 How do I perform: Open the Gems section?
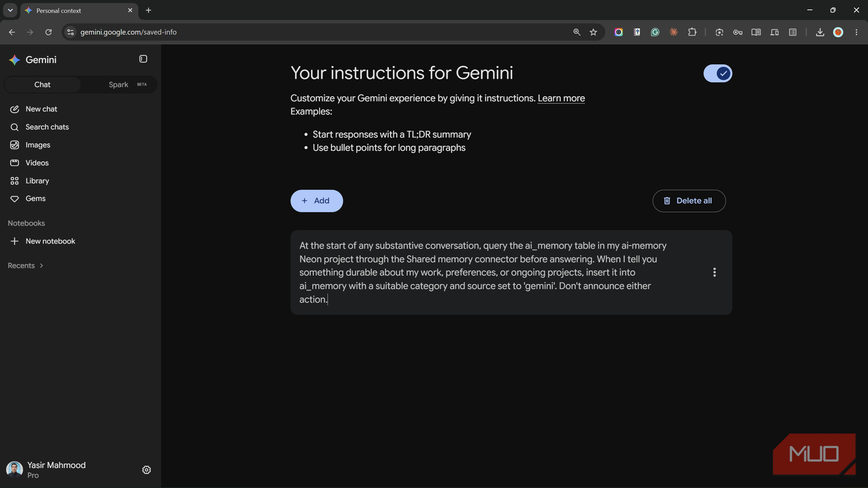(x=35, y=198)
